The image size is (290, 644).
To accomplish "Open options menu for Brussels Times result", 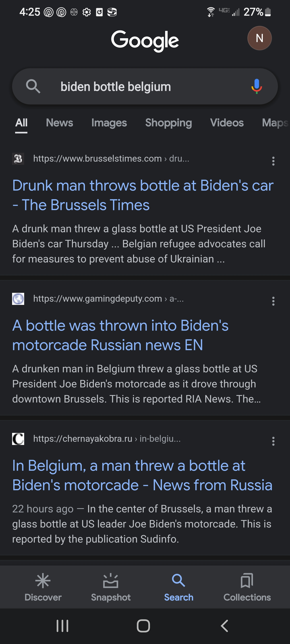I will pos(273,161).
